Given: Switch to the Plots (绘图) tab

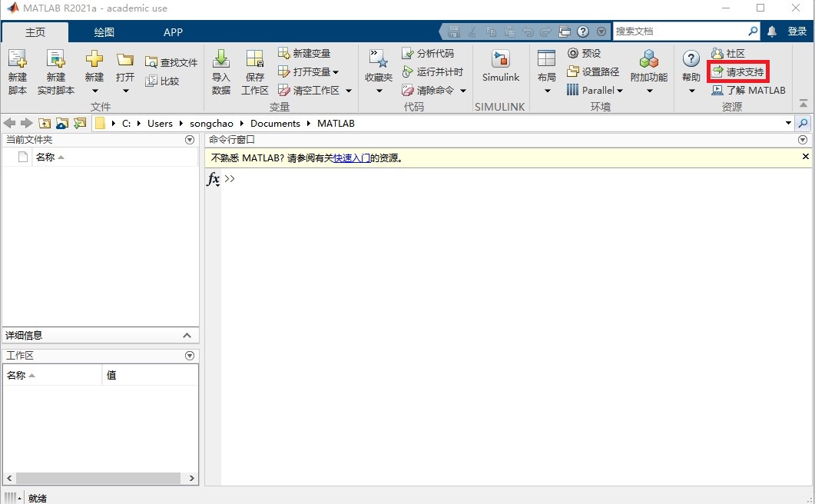Looking at the screenshot, I should pos(104,32).
